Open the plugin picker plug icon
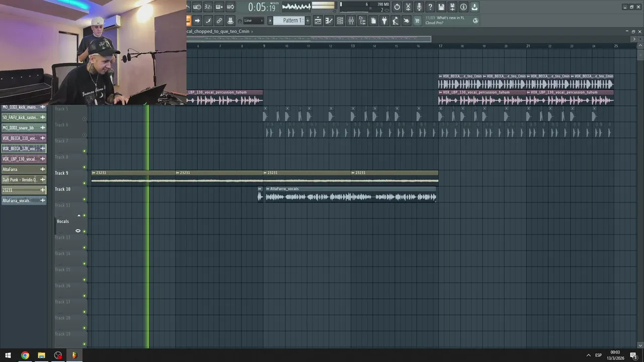The height and width of the screenshot is (362, 644). (x=384, y=21)
